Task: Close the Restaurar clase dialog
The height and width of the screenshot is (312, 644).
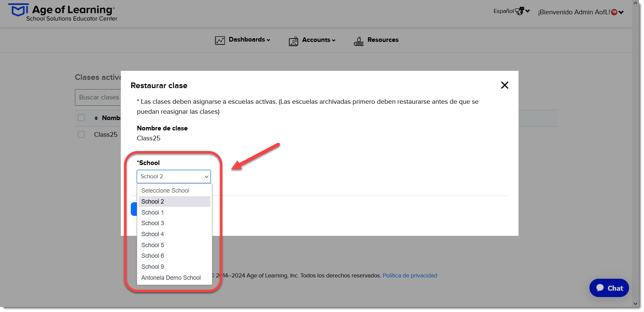Action: pyautogui.click(x=505, y=85)
